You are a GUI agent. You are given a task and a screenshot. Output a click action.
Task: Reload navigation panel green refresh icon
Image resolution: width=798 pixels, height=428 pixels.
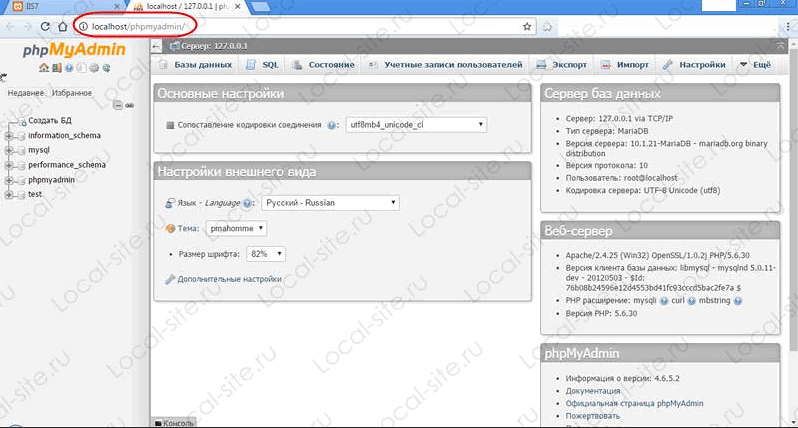(x=106, y=68)
